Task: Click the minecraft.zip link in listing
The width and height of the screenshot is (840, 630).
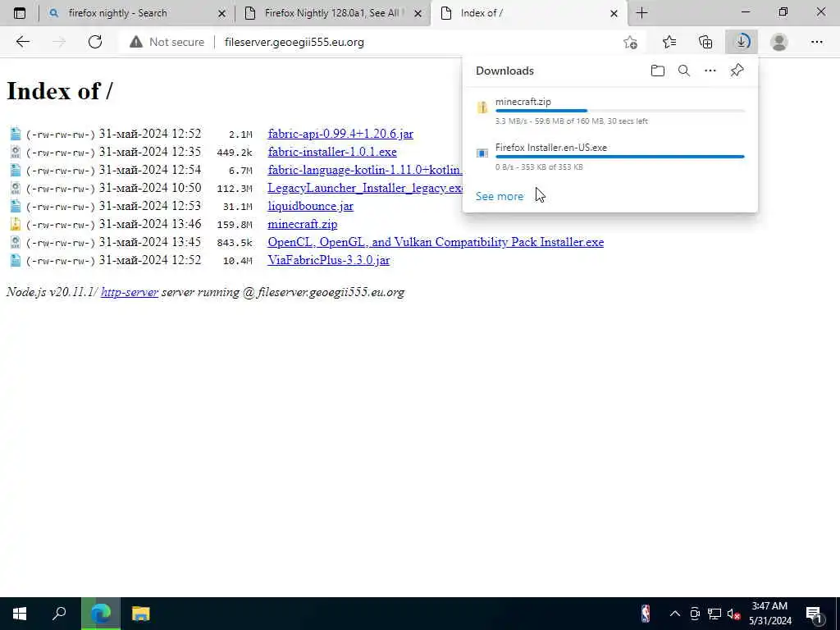Action: click(x=302, y=224)
